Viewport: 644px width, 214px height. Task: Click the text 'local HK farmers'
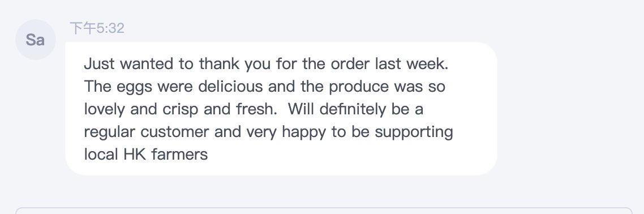146,155
